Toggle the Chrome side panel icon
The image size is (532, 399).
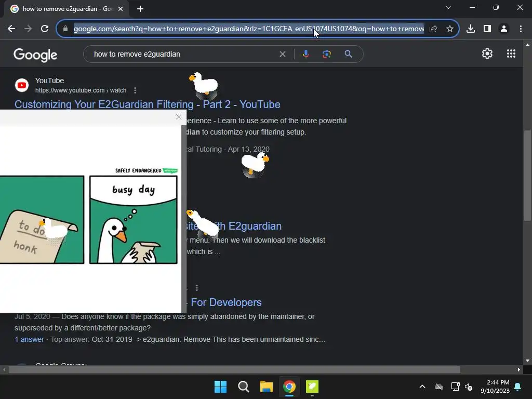click(x=487, y=29)
